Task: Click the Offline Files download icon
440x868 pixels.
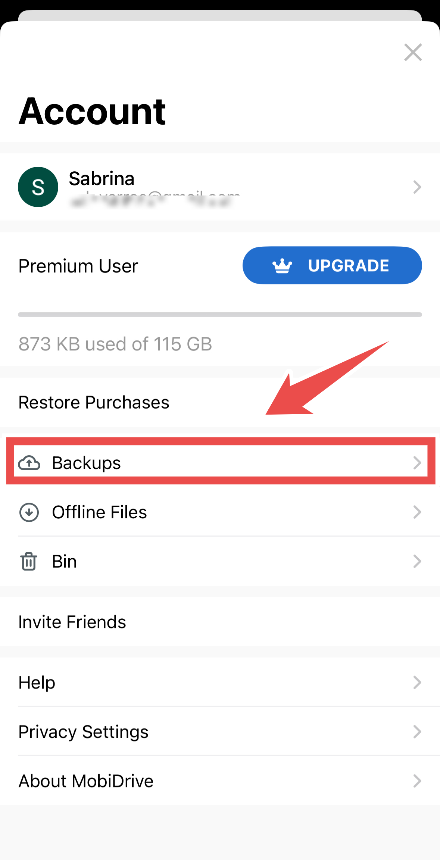Action: (x=29, y=512)
